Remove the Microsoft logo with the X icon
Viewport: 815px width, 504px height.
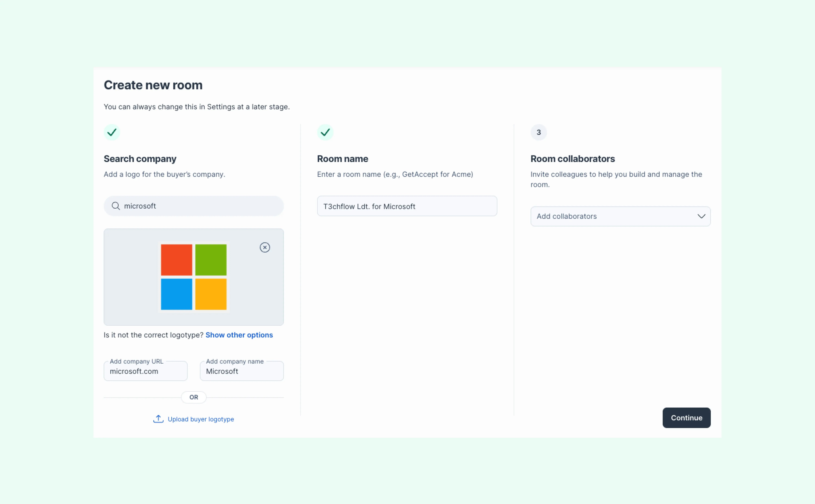point(265,247)
